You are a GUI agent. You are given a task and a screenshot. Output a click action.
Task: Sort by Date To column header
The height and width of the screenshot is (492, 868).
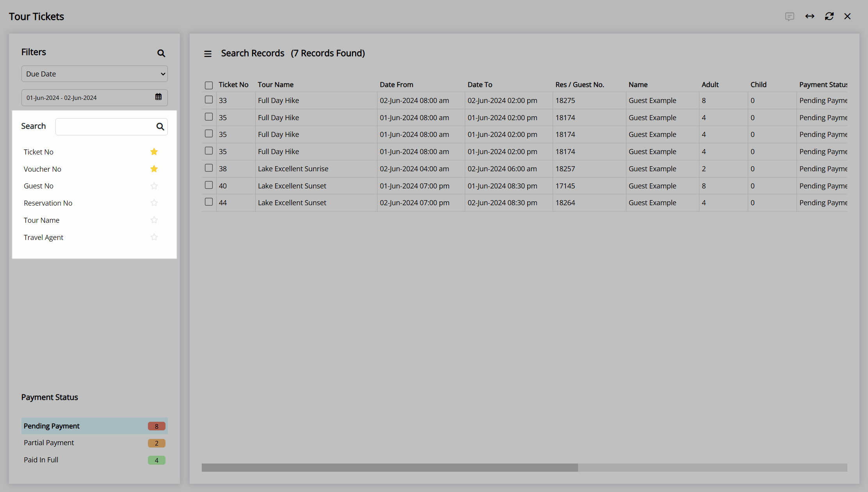click(x=480, y=85)
